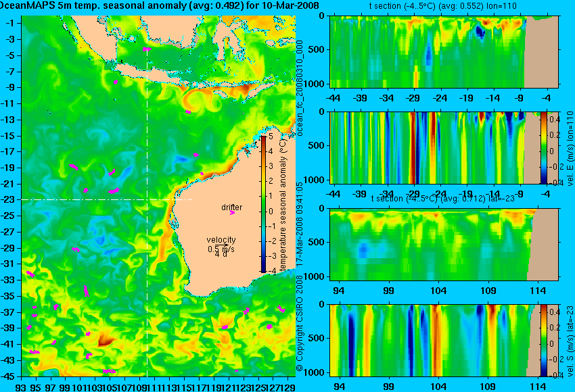The width and height of the screenshot is (575, 392).
Task: Click the '-23' latitude tick on the main map axis
Action: pos(9,199)
